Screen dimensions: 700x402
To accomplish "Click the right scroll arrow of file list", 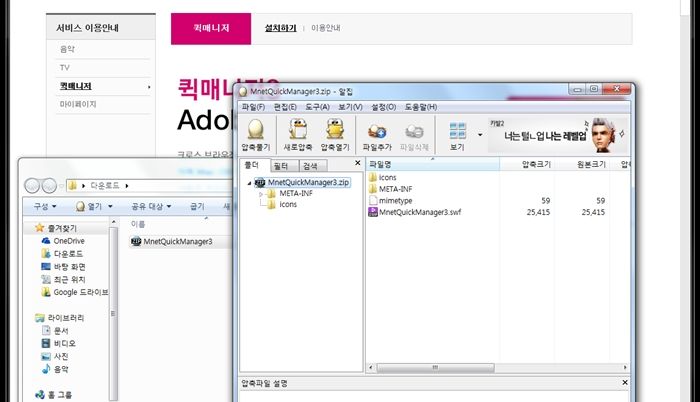I will point(625,368).
